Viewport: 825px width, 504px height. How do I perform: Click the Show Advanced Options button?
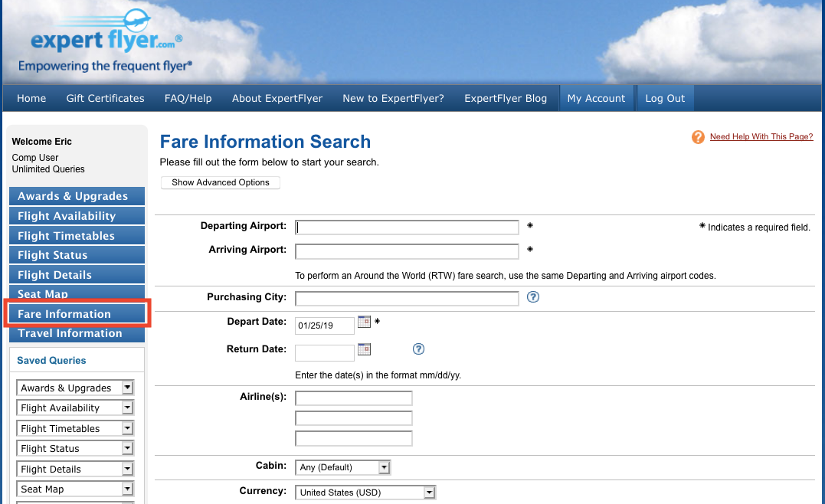(221, 182)
